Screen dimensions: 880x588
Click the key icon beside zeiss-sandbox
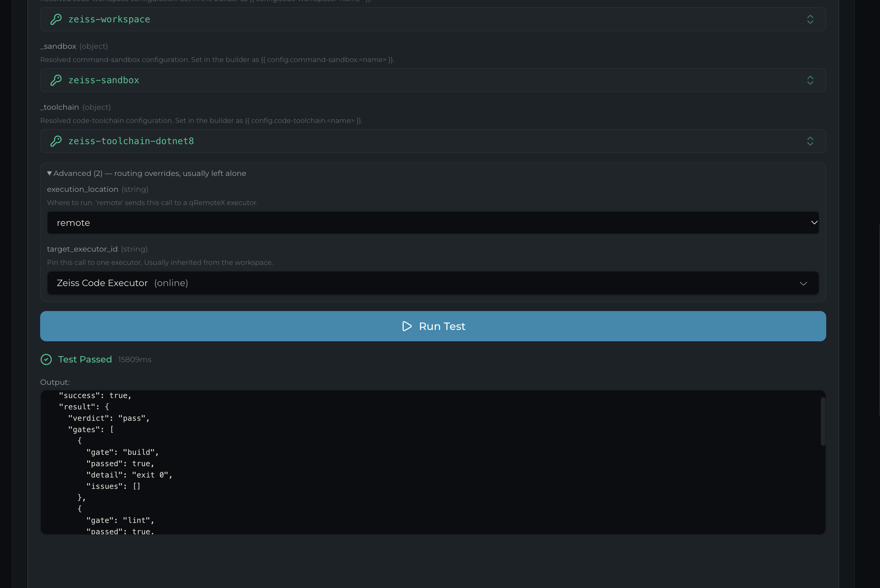56,80
